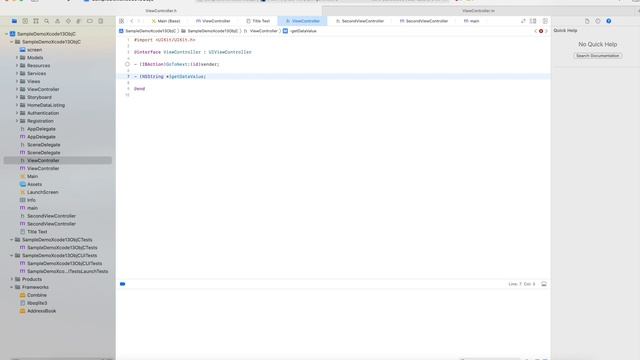Expand the Registration group

click(17, 121)
